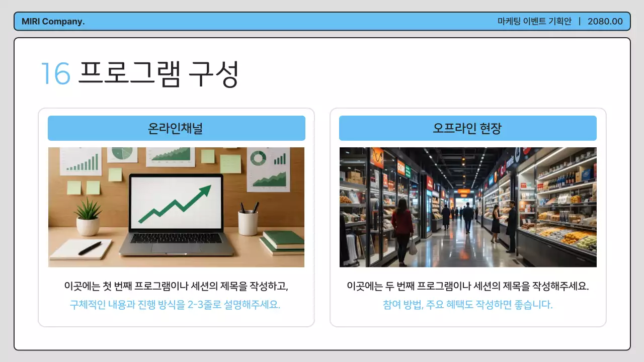644x362 pixels.
Task: Click the blue top header bar
Action: [x=322, y=22]
